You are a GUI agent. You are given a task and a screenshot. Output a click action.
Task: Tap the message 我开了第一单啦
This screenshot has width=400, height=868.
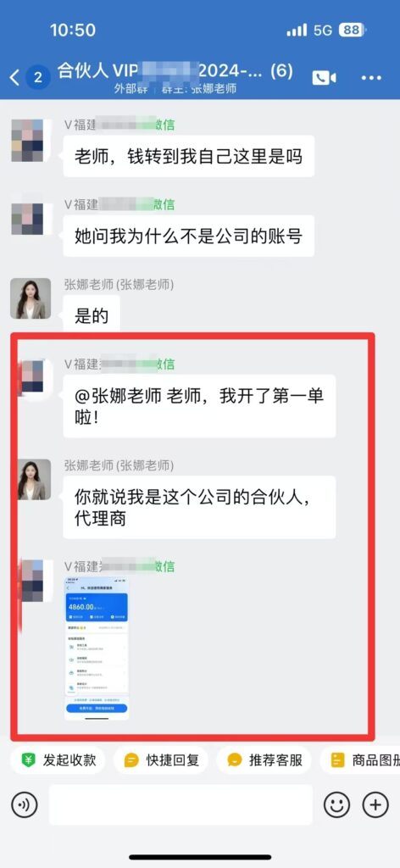point(199,406)
